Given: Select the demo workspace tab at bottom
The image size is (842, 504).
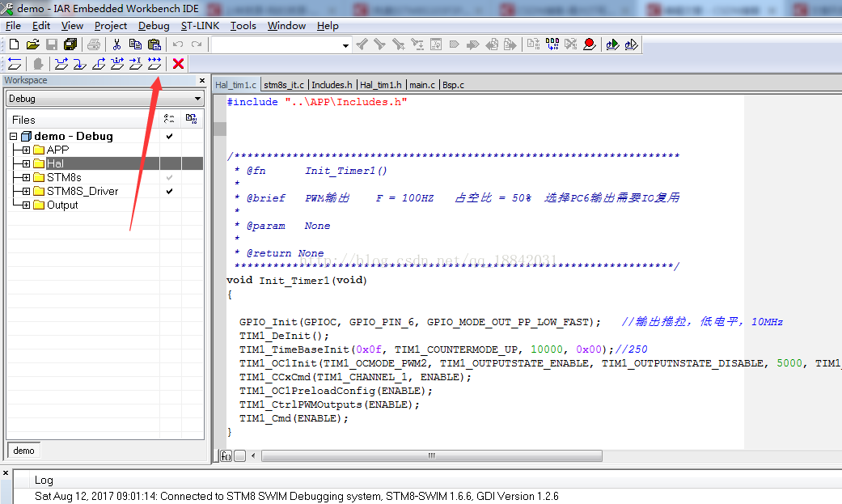Looking at the screenshot, I should (x=23, y=451).
